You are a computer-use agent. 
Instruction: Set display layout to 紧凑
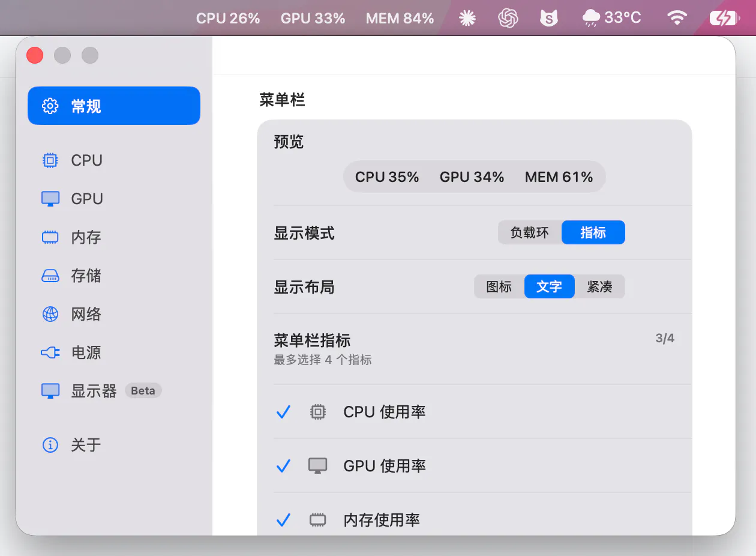click(600, 286)
